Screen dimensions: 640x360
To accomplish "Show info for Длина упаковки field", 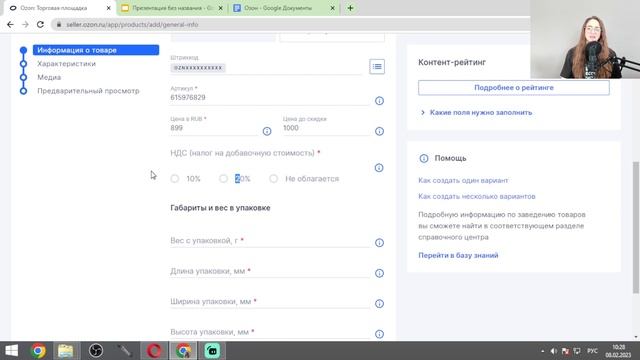I will (x=379, y=273).
